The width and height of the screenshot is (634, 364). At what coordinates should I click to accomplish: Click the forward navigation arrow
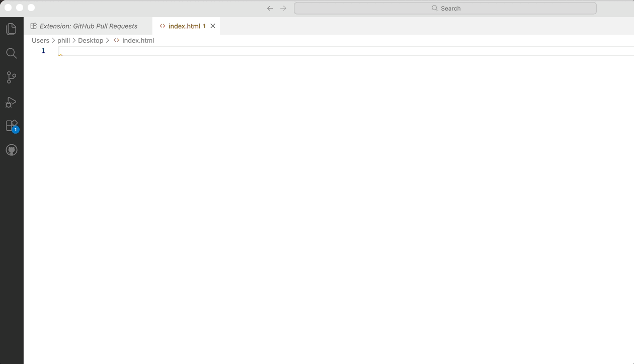tap(283, 8)
